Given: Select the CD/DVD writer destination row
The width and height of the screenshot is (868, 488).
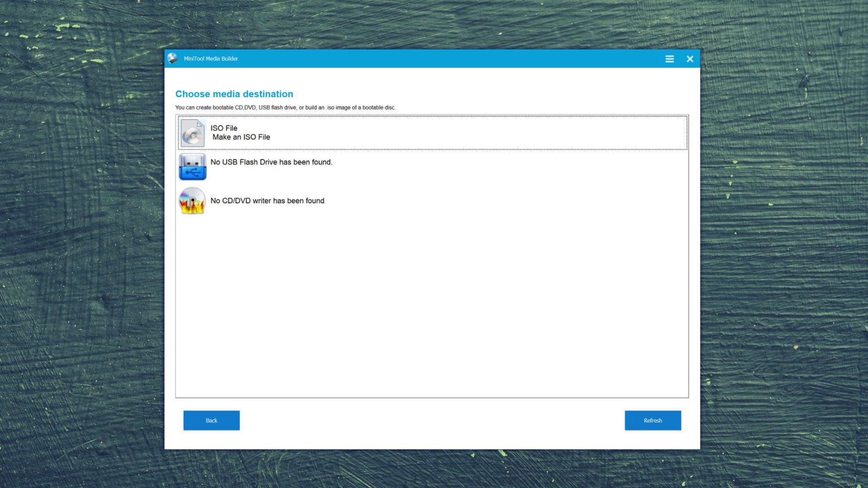Looking at the screenshot, I should (x=396, y=201).
